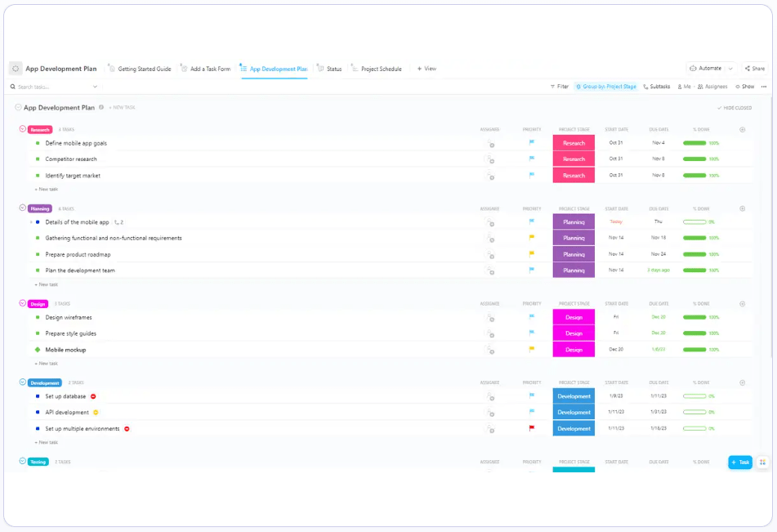
Task: Collapse the Testing group
Action: point(22,461)
